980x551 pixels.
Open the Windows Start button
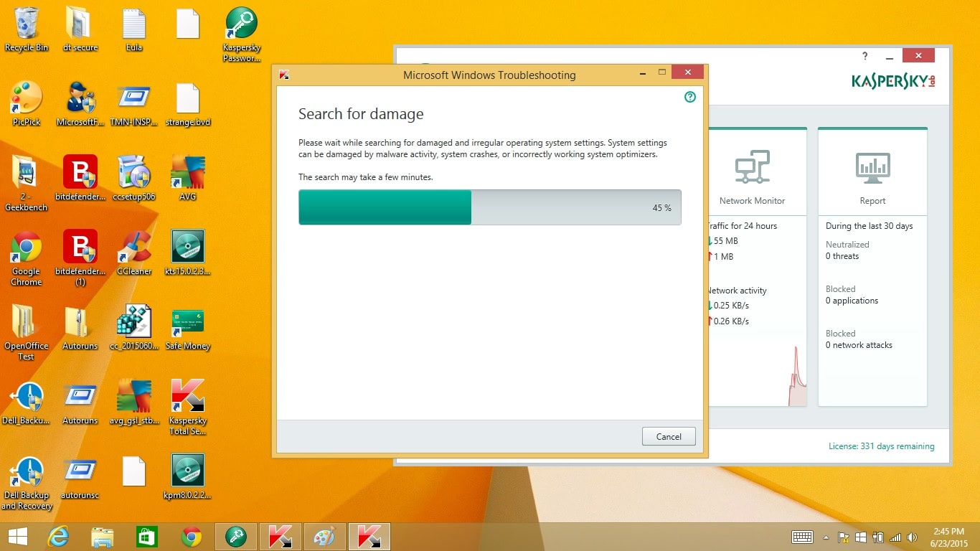[17, 537]
